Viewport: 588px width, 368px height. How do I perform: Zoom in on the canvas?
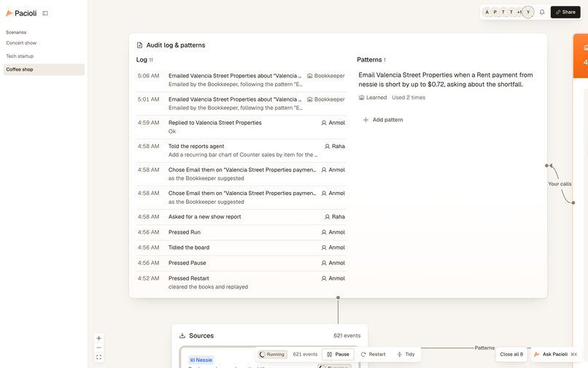(x=98, y=338)
